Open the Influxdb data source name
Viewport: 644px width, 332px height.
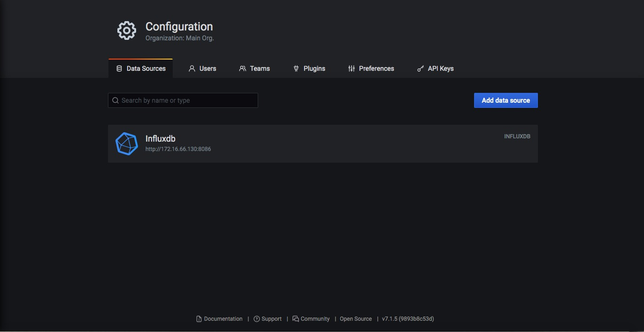click(161, 139)
